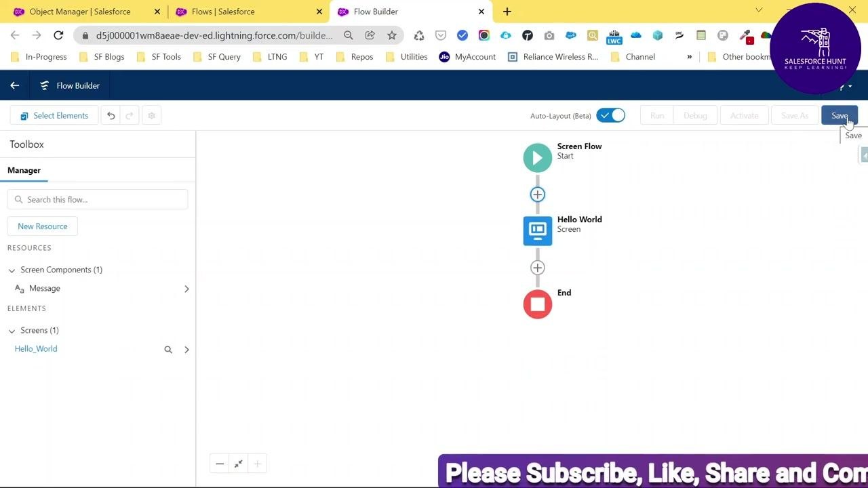Viewport: 868px width, 488px height.
Task: Open the SF Blogs bookmark folder
Action: (x=102, y=57)
